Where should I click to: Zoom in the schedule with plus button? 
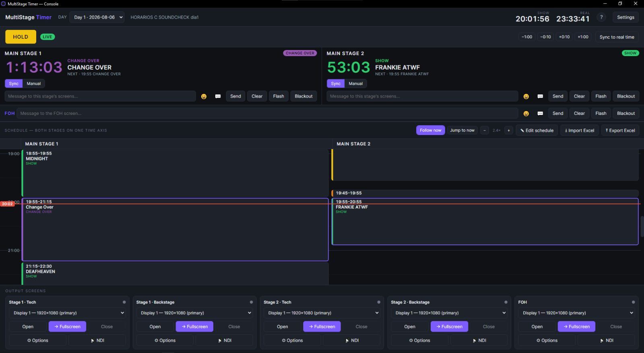pyautogui.click(x=509, y=130)
